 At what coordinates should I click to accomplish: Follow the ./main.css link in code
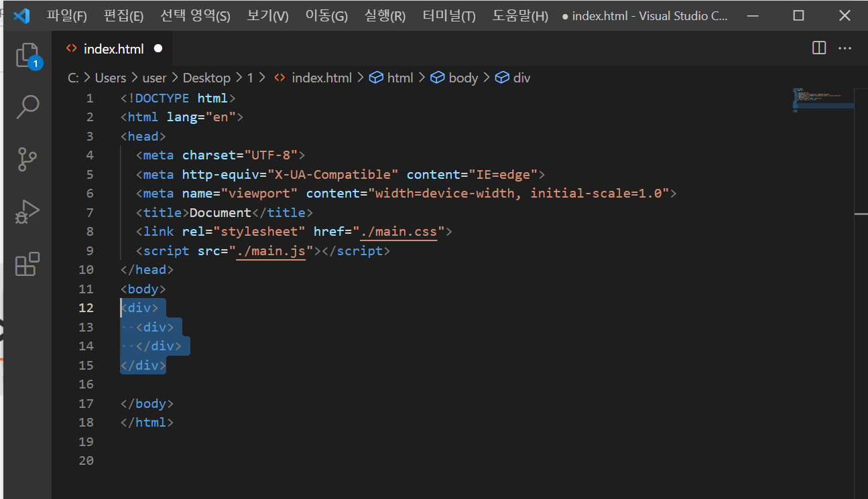398,232
